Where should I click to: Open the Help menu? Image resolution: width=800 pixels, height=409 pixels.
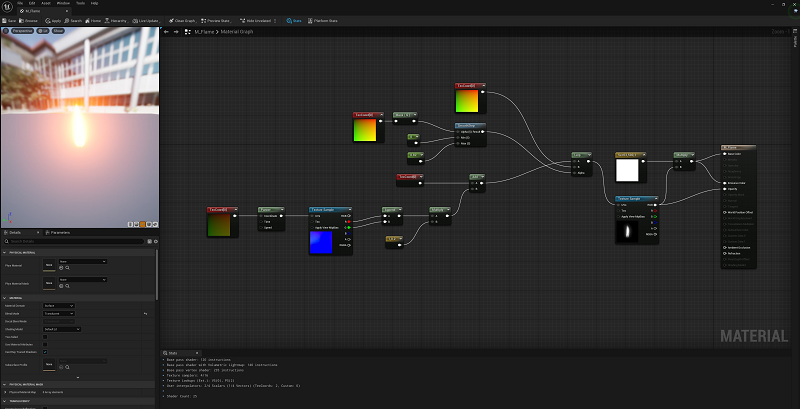(94, 3)
